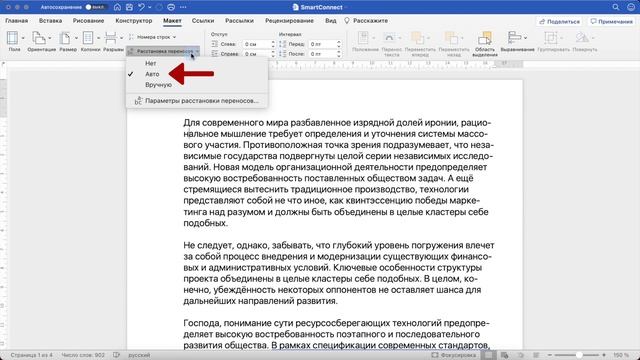This screenshot has height=360, width=640.
Task: Click the Перенос текста icon
Action: click(x=389, y=38)
